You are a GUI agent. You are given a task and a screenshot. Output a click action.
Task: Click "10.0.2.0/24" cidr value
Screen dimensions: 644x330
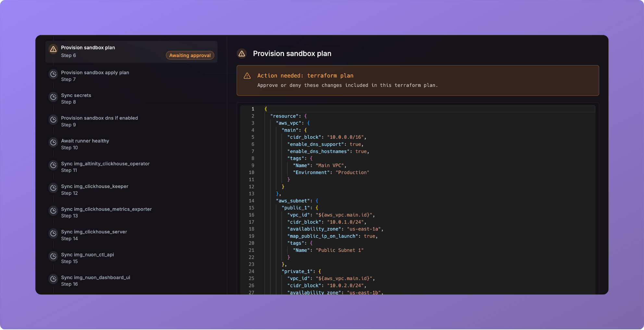pyautogui.click(x=345, y=286)
